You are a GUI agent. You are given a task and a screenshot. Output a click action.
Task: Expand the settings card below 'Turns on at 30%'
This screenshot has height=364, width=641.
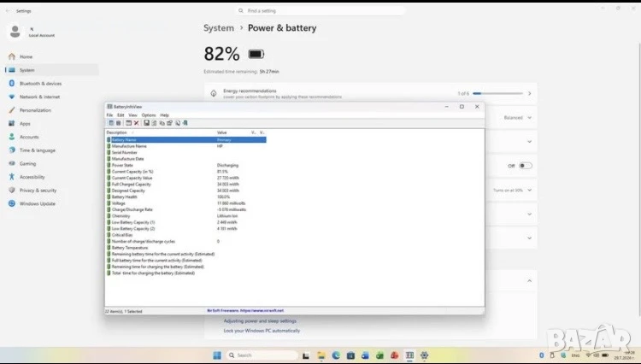point(529,214)
